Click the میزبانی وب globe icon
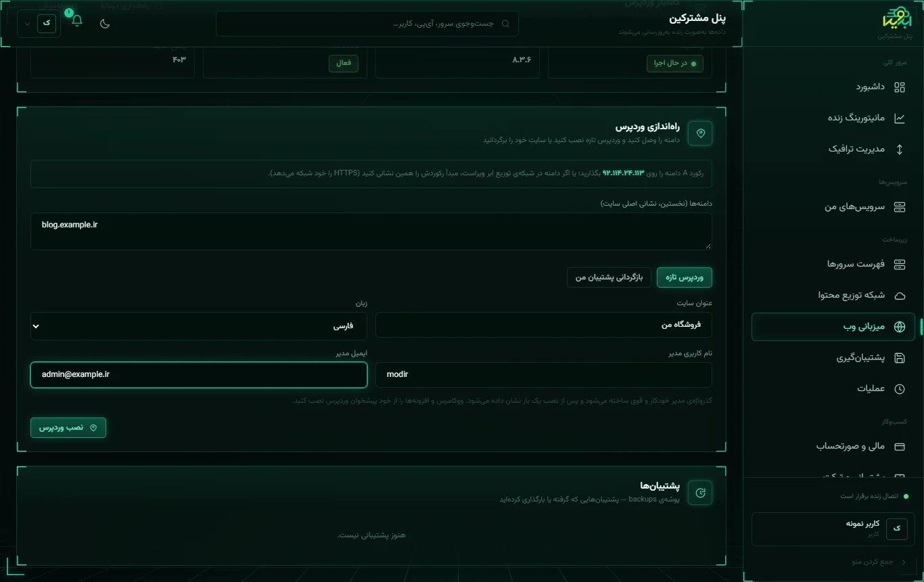The height and width of the screenshot is (582, 924). [x=899, y=327]
